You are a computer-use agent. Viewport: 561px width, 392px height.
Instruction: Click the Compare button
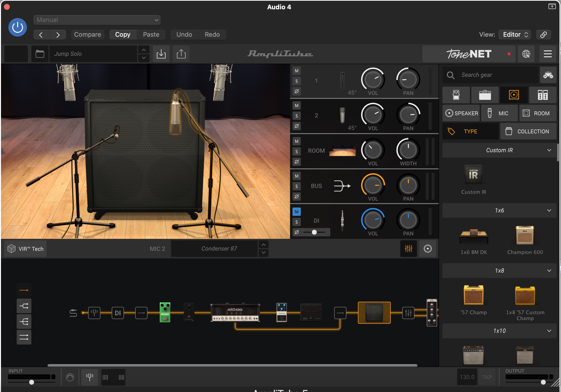coord(87,35)
